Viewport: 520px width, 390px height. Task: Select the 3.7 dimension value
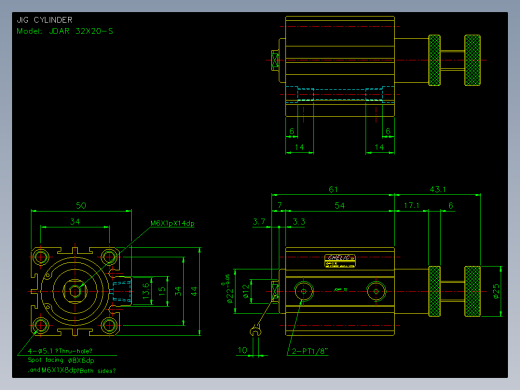[259, 222]
